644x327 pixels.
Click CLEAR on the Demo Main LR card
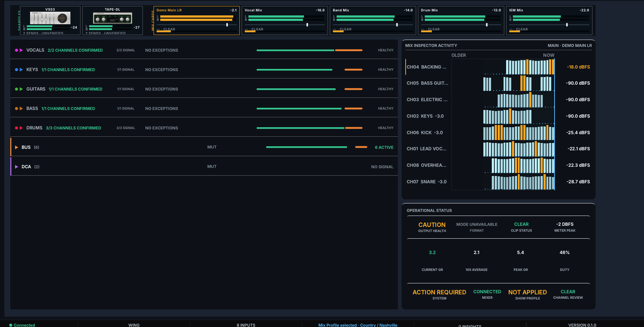169,29
